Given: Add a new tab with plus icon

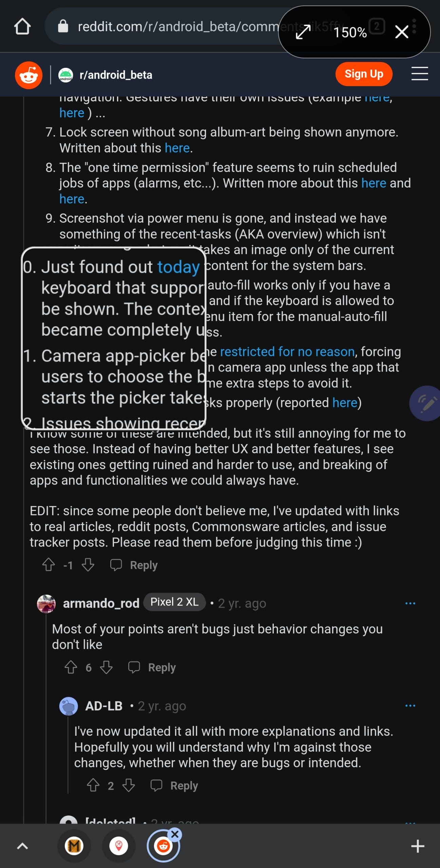Looking at the screenshot, I should 418,846.
